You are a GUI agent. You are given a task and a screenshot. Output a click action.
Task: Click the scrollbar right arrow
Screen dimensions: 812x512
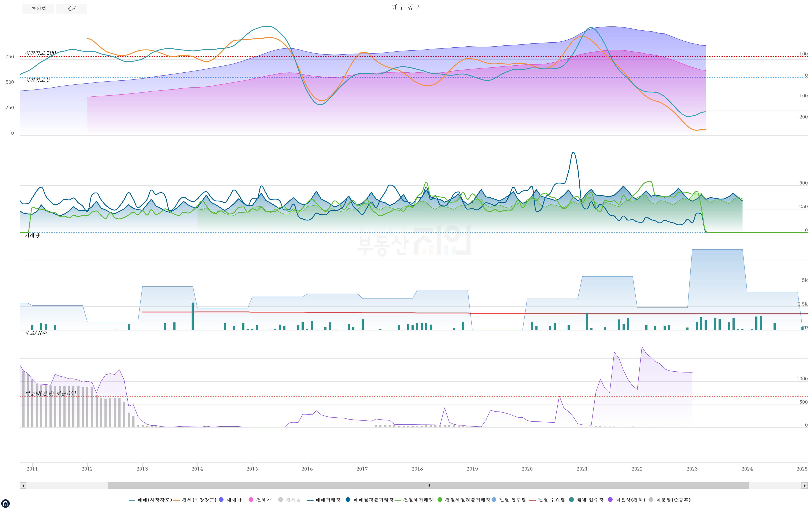point(805,486)
